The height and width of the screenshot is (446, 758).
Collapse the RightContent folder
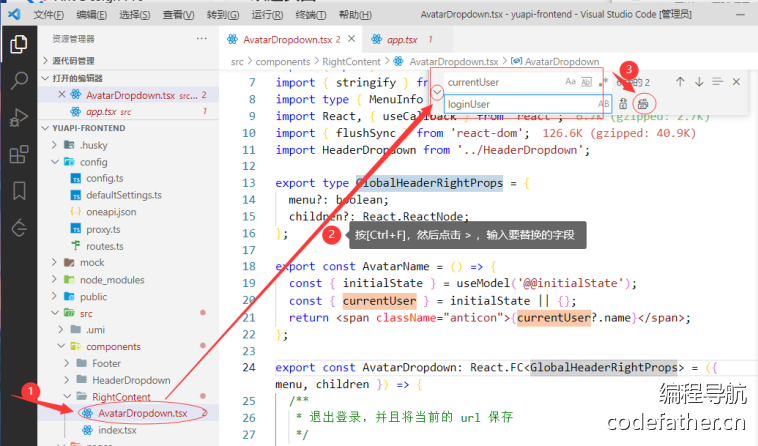coord(67,397)
